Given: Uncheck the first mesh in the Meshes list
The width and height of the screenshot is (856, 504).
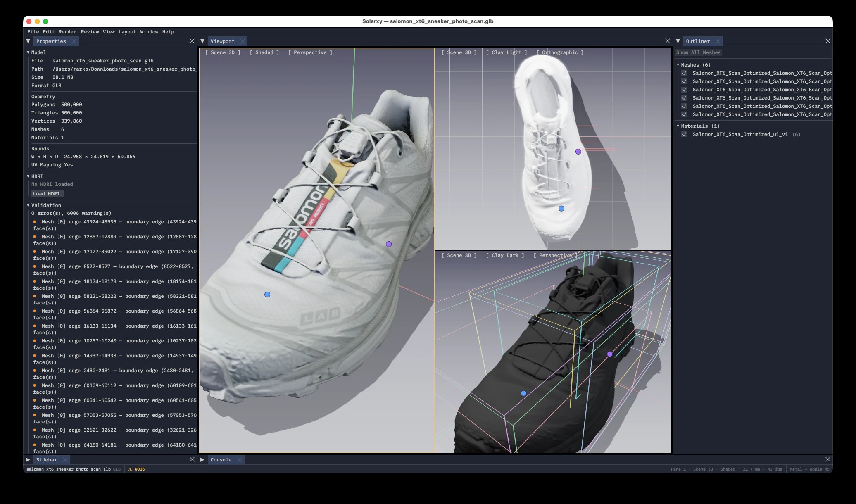Looking at the screenshot, I should (684, 73).
